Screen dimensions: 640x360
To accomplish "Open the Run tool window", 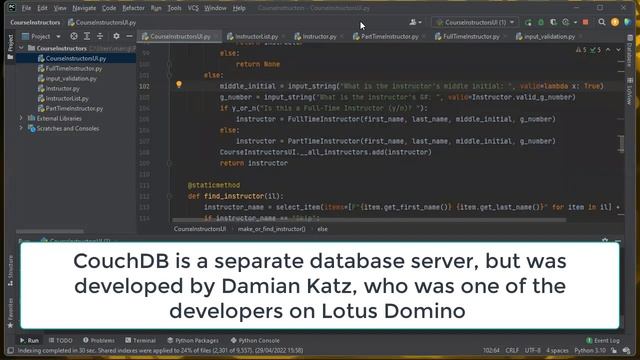I will coord(29,340).
